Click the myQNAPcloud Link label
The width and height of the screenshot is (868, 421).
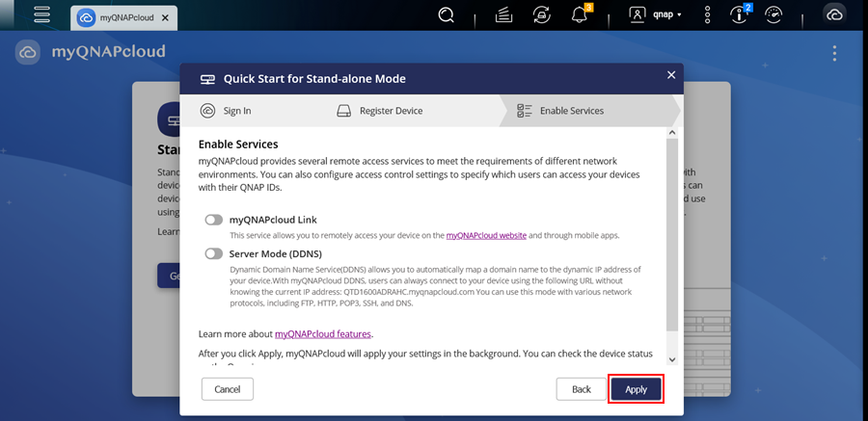coord(273,220)
